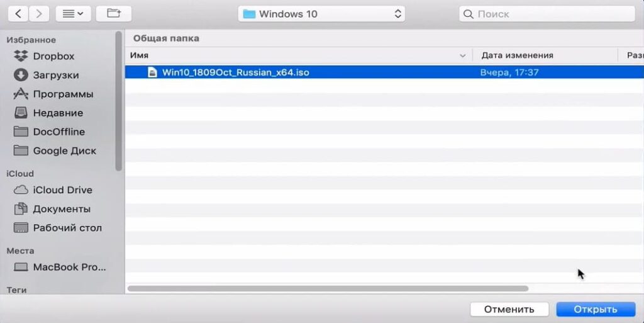The height and width of the screenshot is (323, 644).
Task: Go back with the left arrow button
Action: tap(18, 14)
